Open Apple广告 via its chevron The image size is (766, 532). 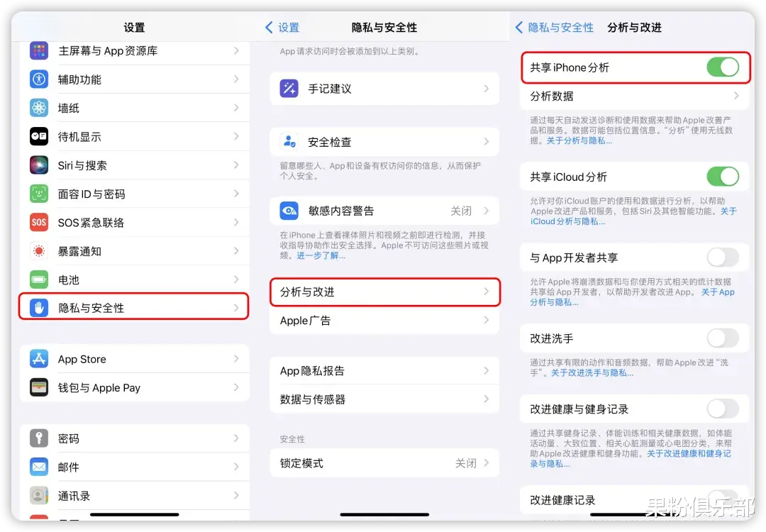pyautogui.click(x=486, y=320)
